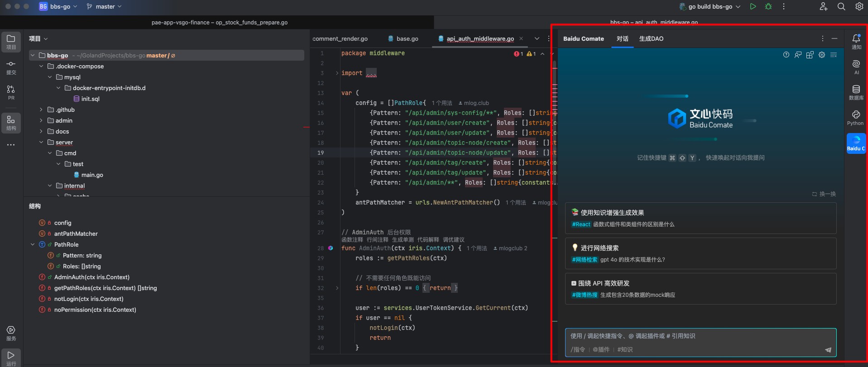Collapse the PathRole node in Structure

click(x=33, y=244)
